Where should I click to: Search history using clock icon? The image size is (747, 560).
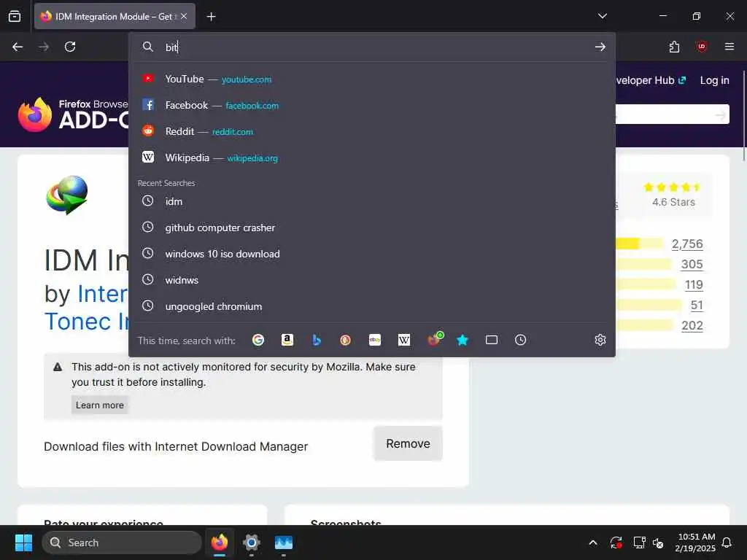coord(521,340)
